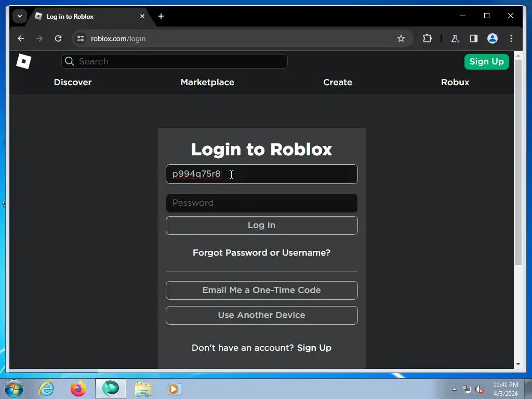
Task: Open site information icon in address bar
Action: [81, 38]
